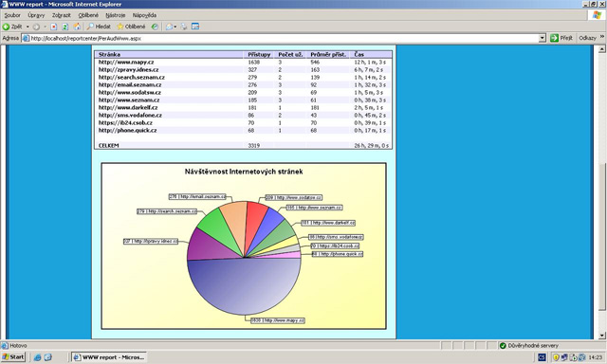This screenshot has width=607, height=364.
Task: Select the http://www.darkelf.cz row
Action: [243, 107]
